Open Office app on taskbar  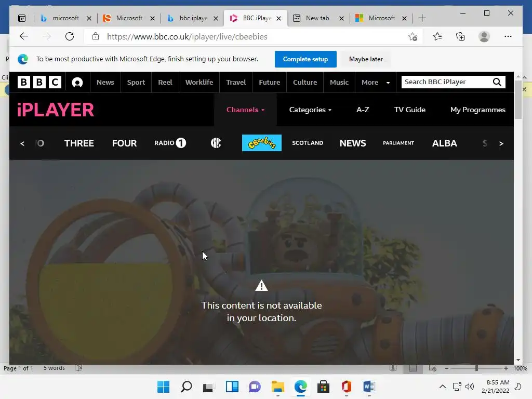346,387
